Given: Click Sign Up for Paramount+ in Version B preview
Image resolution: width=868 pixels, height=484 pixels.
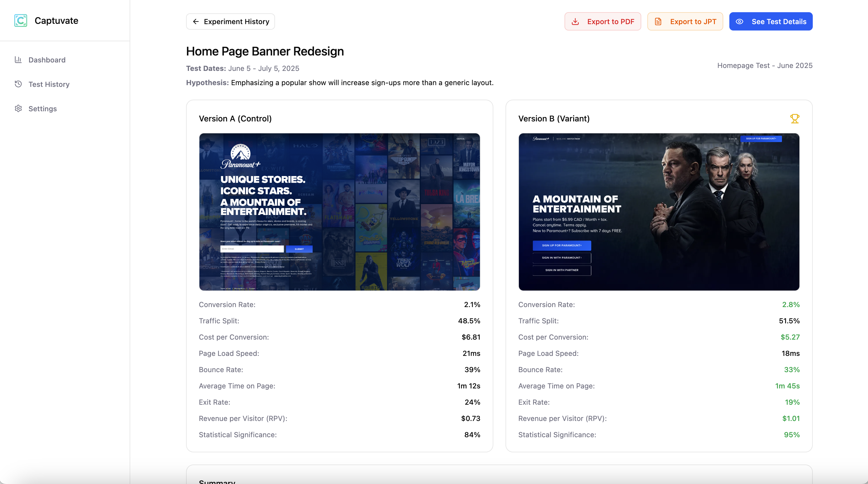Looking at the screenshot, I should [x=562, y=245].
